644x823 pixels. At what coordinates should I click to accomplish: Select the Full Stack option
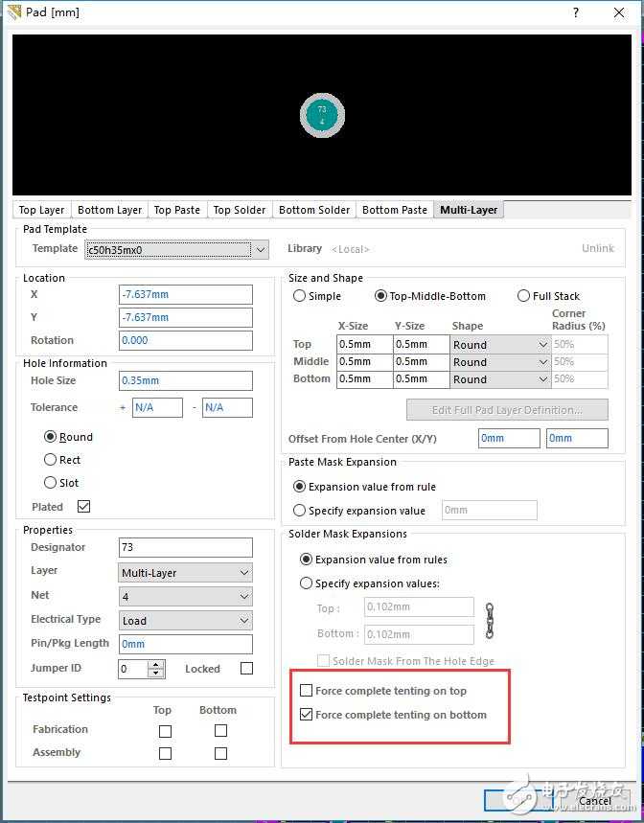click(548, 296)
